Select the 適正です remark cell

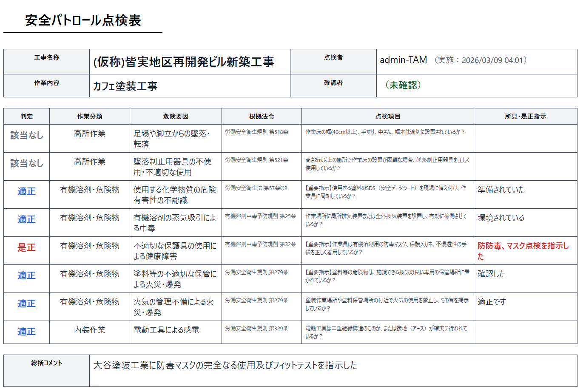click(x=492, y=302)
